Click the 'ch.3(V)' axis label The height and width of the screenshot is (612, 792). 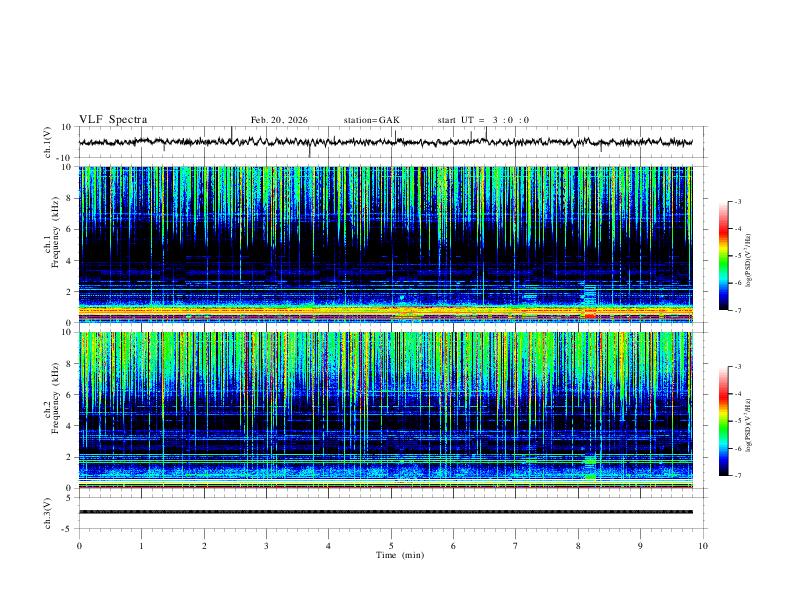coord(48,513)
